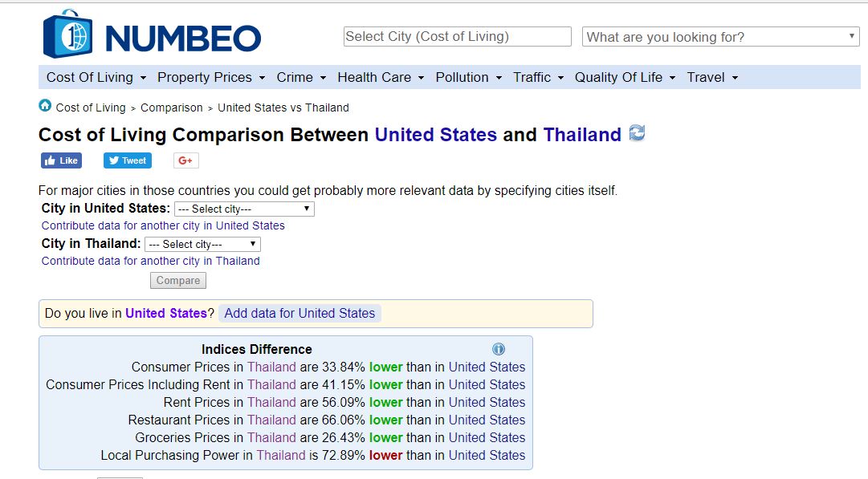Click the Select City search field
The image size is (868, 479).
457,37
